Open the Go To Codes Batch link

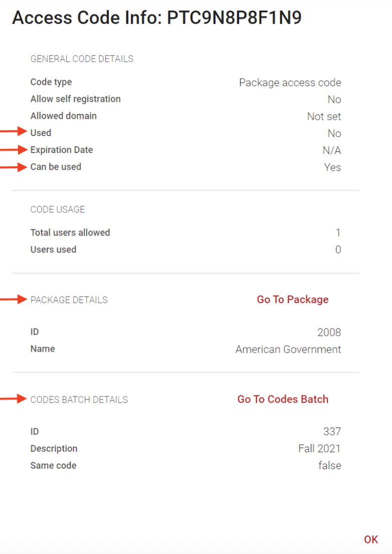[283, 399]
